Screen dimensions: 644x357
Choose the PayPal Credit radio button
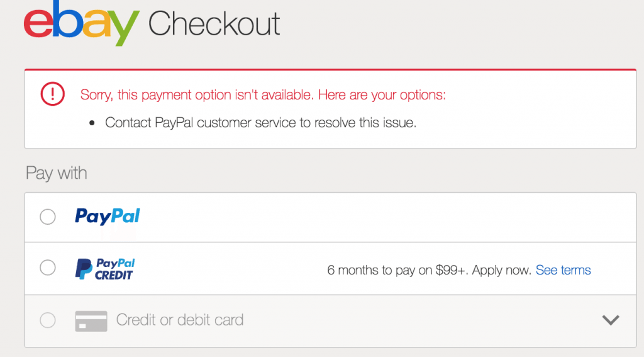tap(48, 268)
